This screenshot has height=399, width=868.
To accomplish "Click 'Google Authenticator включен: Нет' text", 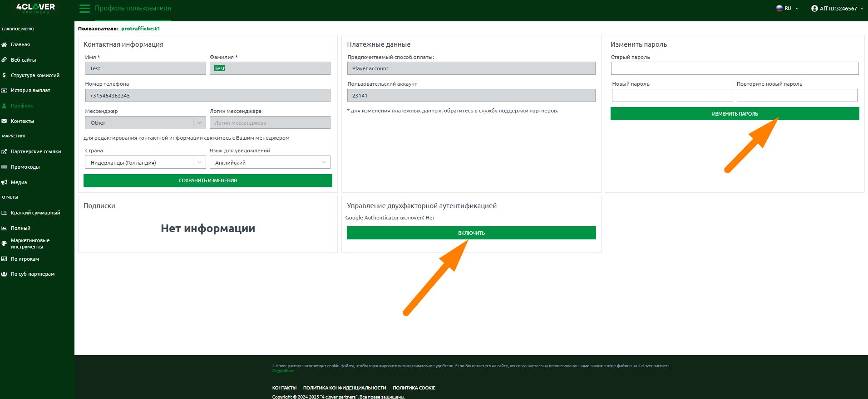I will point(390,218).
